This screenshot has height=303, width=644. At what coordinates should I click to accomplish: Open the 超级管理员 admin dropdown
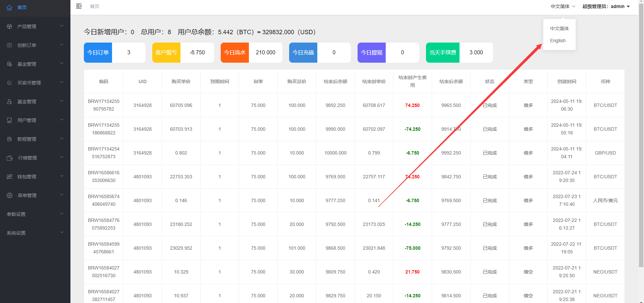click(x=606, y=6)
